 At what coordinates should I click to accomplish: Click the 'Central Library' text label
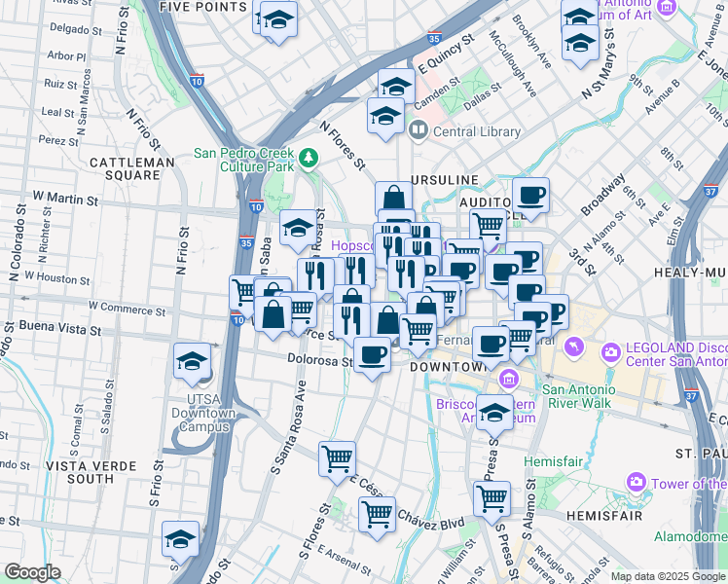(x=477, y=131)
